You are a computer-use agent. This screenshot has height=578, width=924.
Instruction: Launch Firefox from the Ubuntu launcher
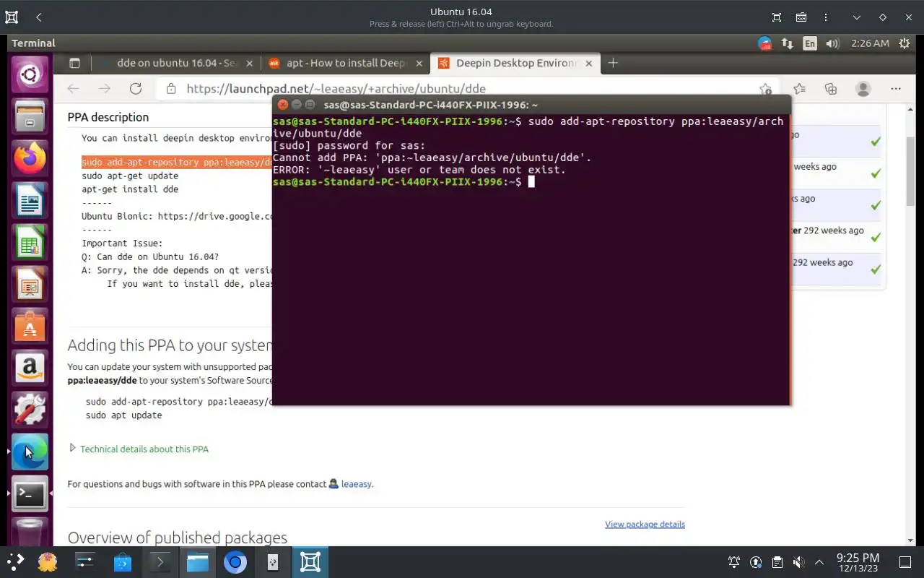point(30,159)
